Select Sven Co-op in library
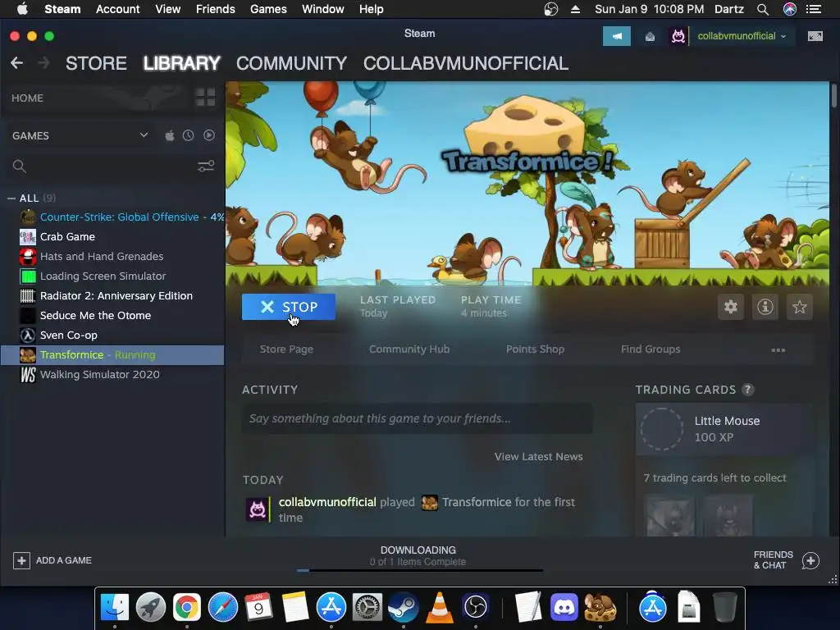The image size is (840, 630). (x=112, y=336)
